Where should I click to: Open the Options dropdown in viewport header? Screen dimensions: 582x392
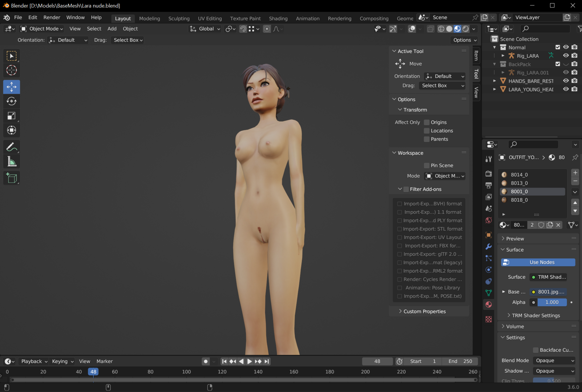point(465,40)
